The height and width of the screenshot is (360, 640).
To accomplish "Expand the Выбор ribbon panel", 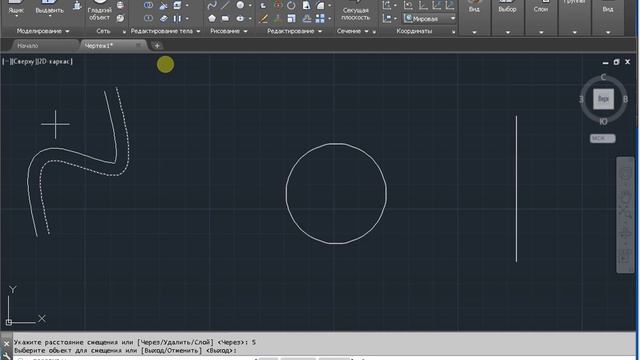I will click(507, 32).
